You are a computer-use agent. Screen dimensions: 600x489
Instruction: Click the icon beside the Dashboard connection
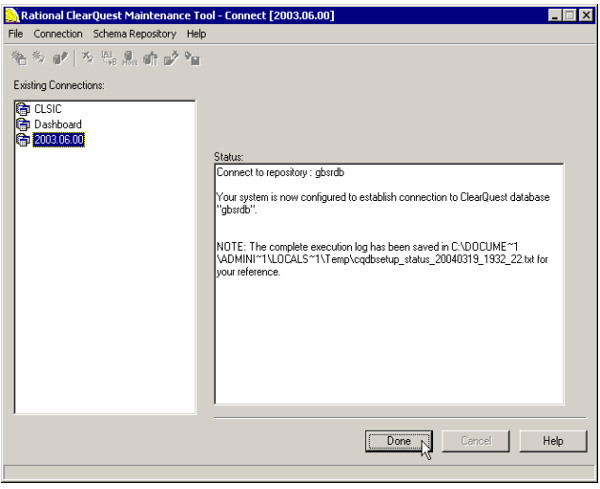click(23, 124)
